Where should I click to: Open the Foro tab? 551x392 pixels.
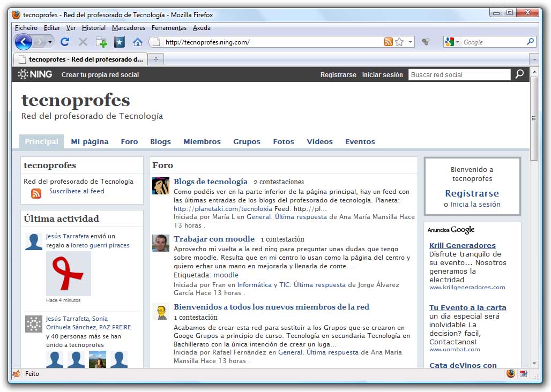129,141
